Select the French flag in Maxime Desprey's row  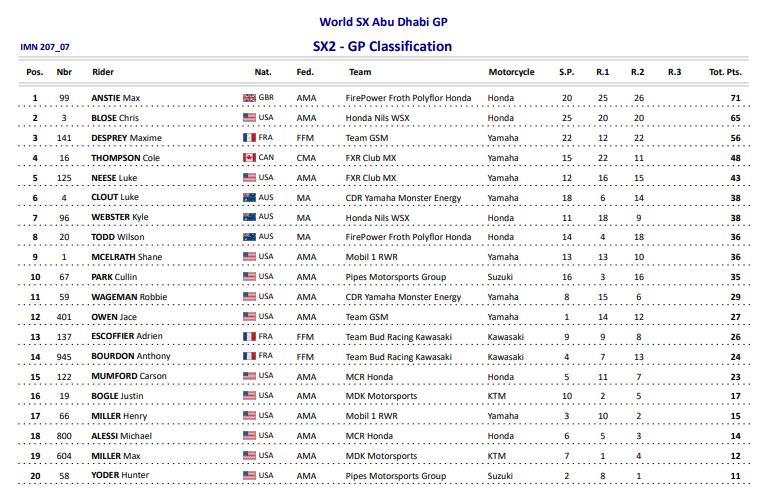pos(250,138)
